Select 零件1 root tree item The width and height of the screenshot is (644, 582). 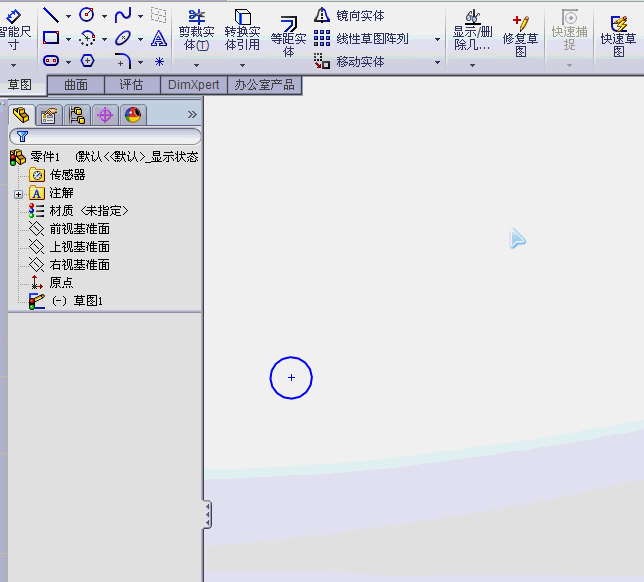coord(104,157)
